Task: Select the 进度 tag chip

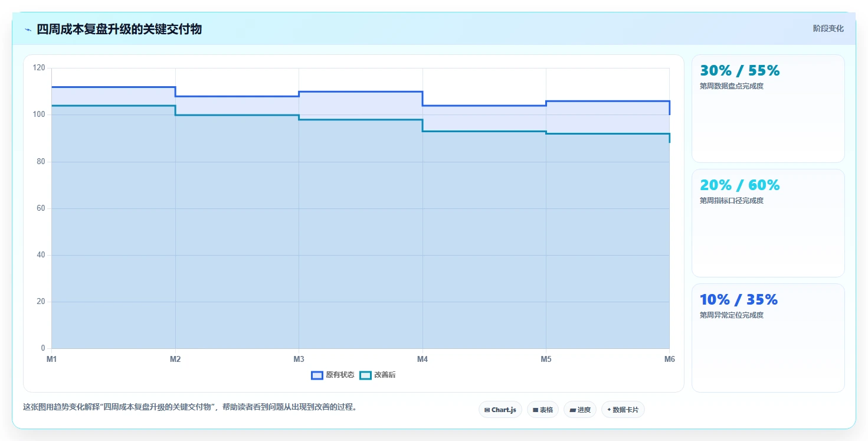Action: 580,410
